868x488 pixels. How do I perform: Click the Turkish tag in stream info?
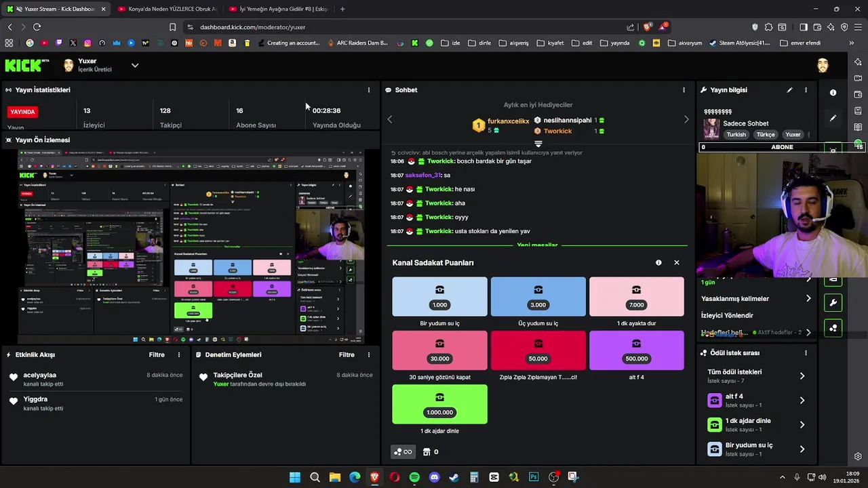coord(736,134)
